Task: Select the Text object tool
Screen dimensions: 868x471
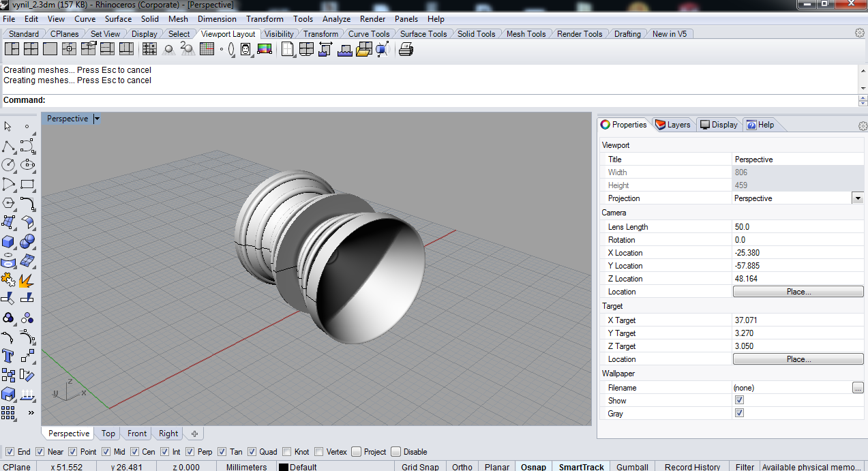Action: pos(8,356)
